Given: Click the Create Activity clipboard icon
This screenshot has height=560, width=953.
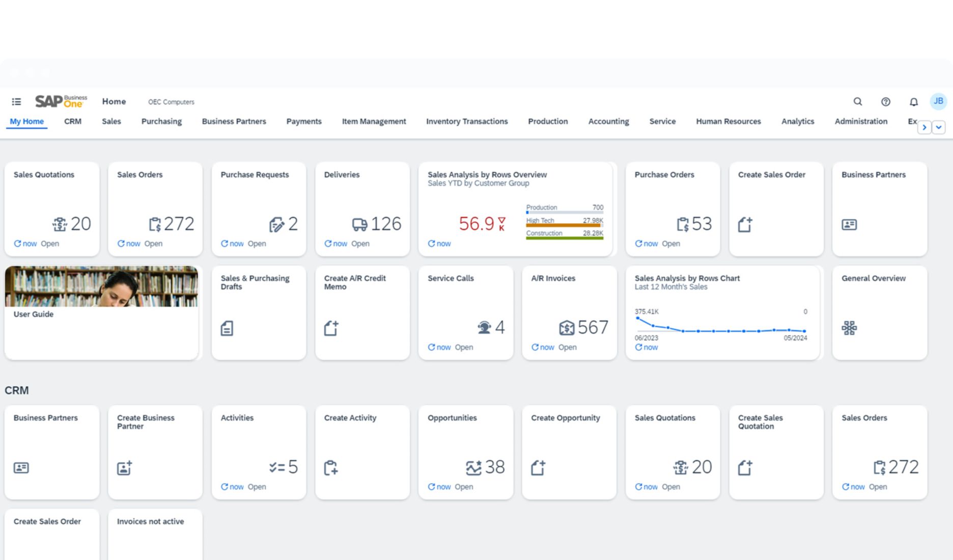Looking at the screenshot, I should tap(331, 467).
